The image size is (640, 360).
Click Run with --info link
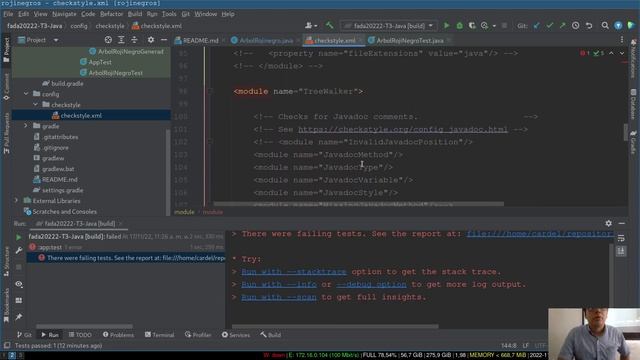[x=279, y=284]
